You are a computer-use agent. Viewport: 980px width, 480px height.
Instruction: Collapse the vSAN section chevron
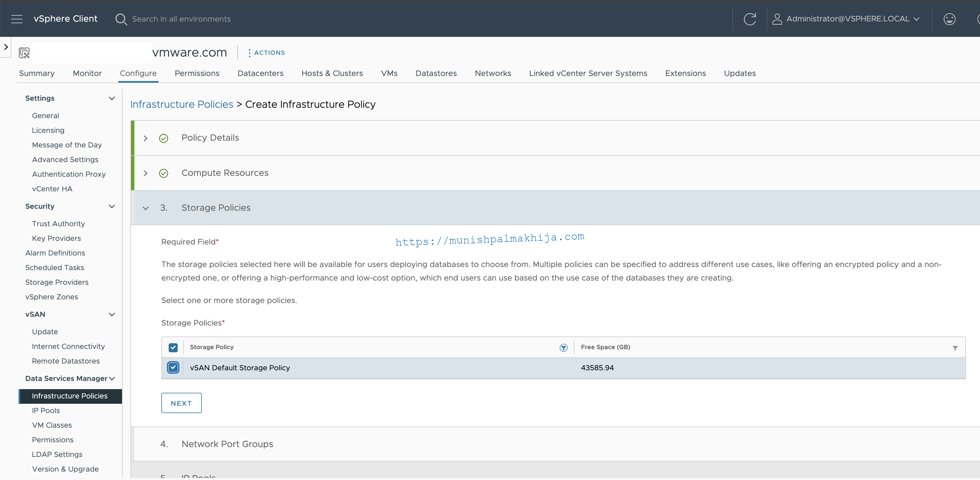pos(112,314)
